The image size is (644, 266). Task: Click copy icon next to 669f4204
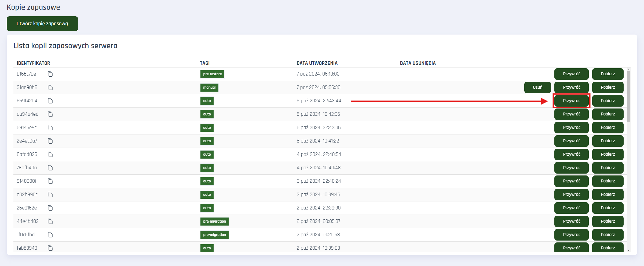tap(50, 101)
